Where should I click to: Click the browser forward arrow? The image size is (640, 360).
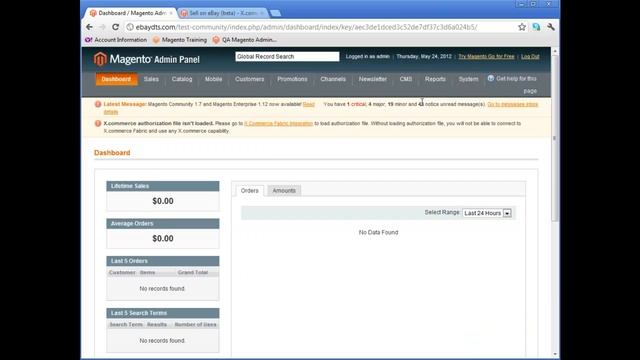tap(102, 27)
